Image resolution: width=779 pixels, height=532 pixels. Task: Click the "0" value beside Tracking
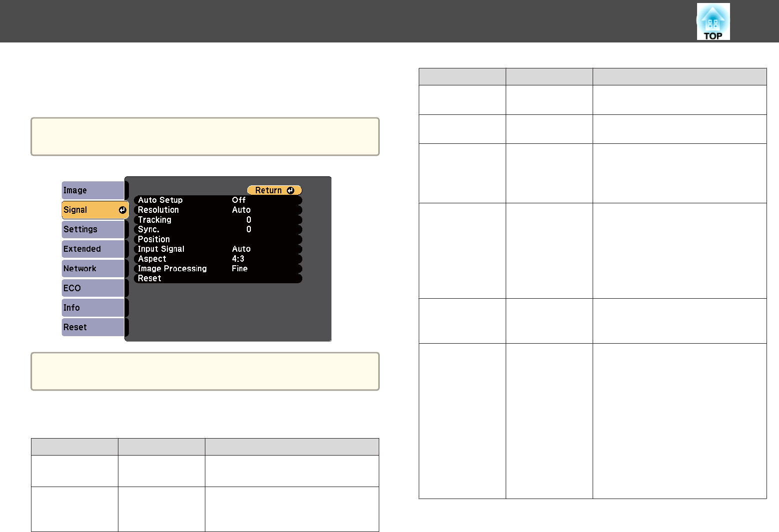click(249, 220)
